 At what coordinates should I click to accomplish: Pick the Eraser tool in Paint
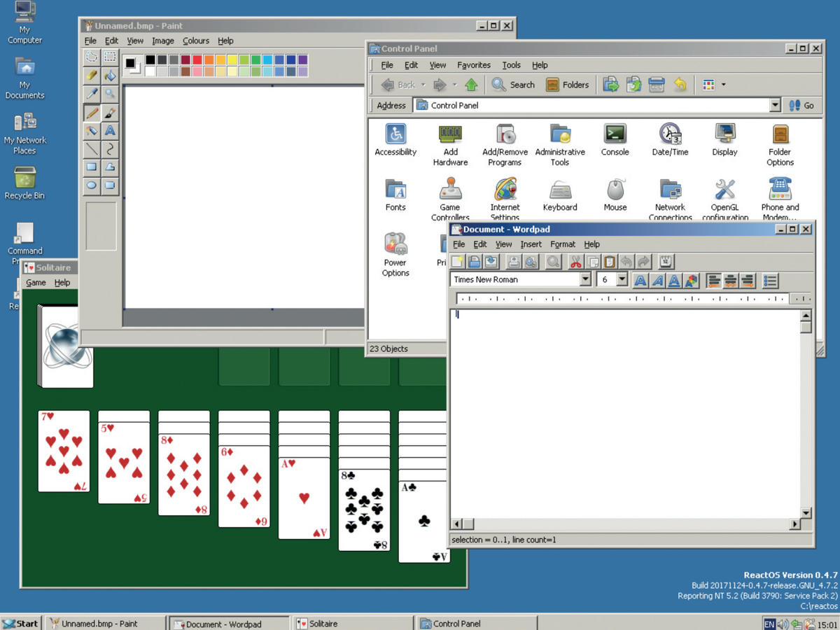92,75
